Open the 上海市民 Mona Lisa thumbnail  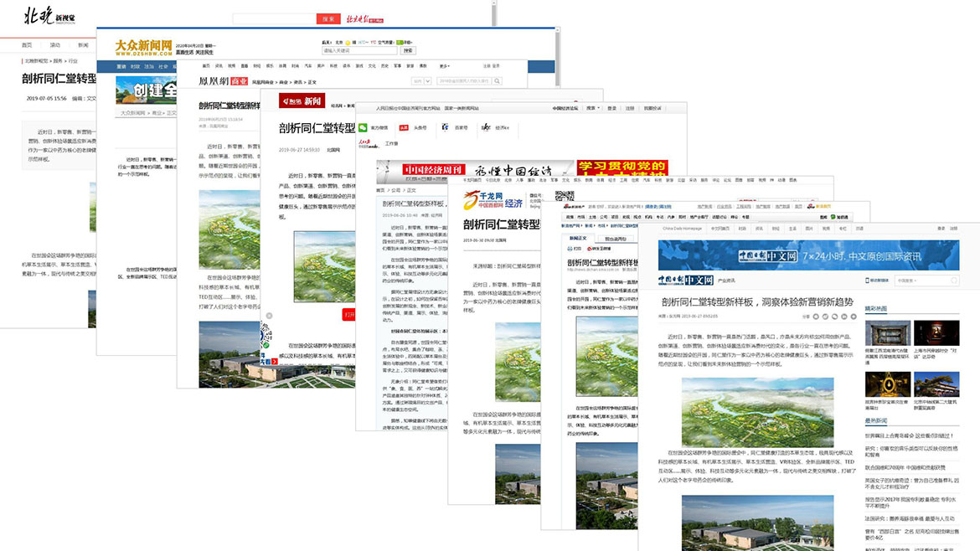(x=936, y=333)
